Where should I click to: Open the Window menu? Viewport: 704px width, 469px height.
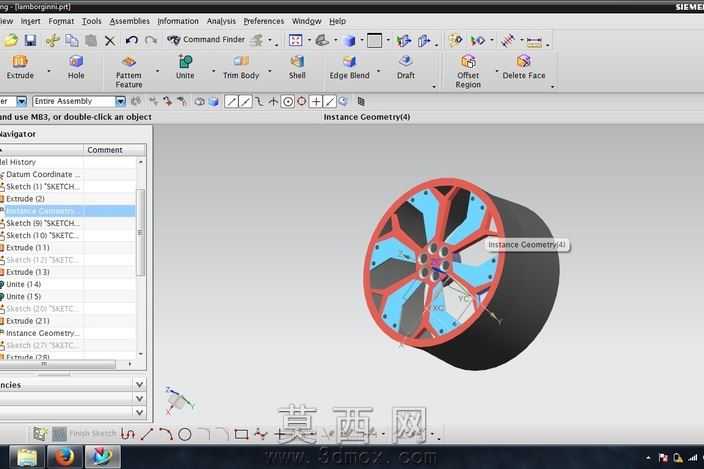pos(306,21)
